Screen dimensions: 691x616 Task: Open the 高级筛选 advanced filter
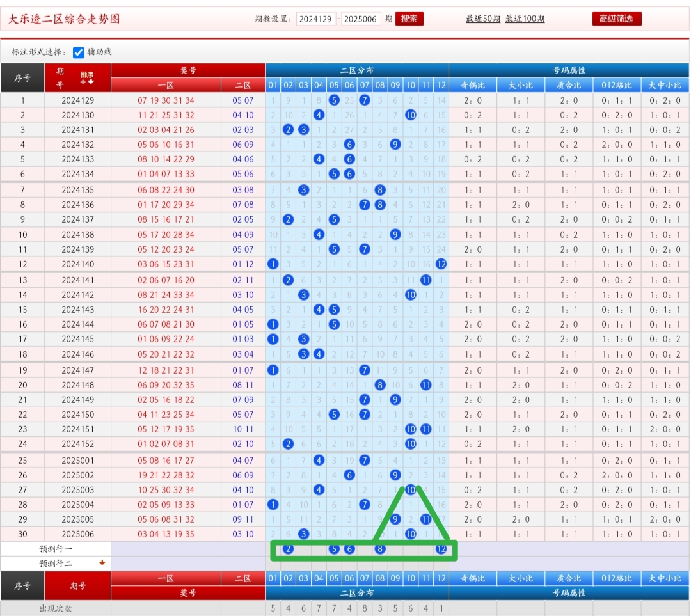tap(616, 18)
